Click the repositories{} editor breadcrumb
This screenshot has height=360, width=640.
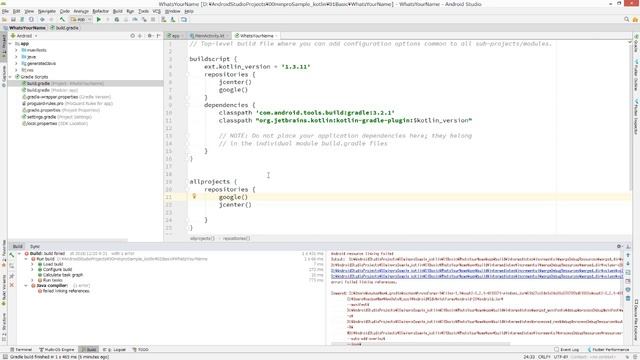point(236,238)
